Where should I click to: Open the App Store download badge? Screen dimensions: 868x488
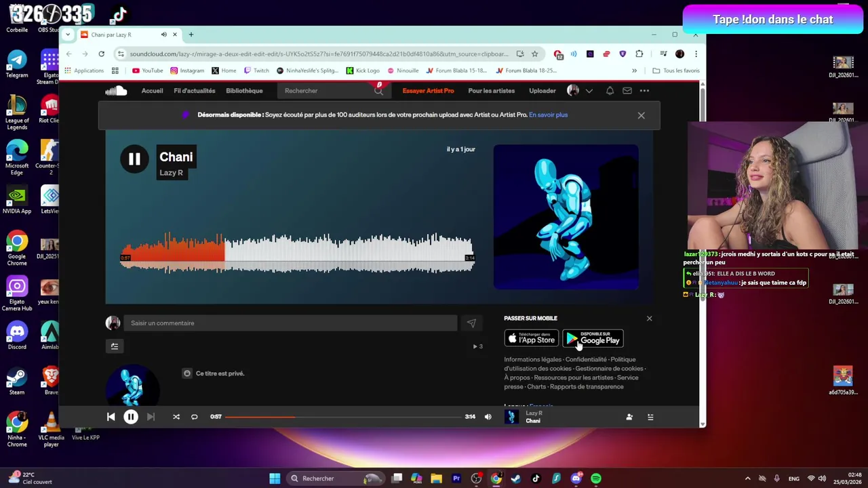click(x=531, y=338)
